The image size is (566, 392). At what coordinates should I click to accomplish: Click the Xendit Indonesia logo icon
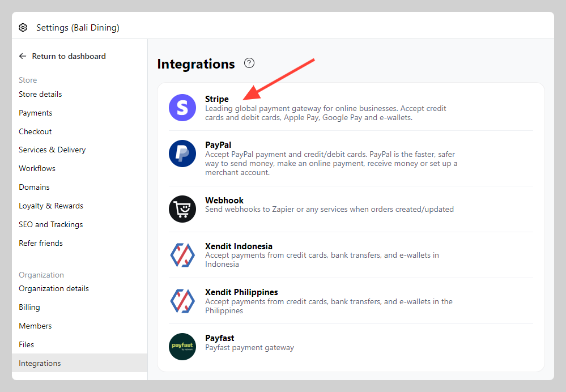pos(182,255)
